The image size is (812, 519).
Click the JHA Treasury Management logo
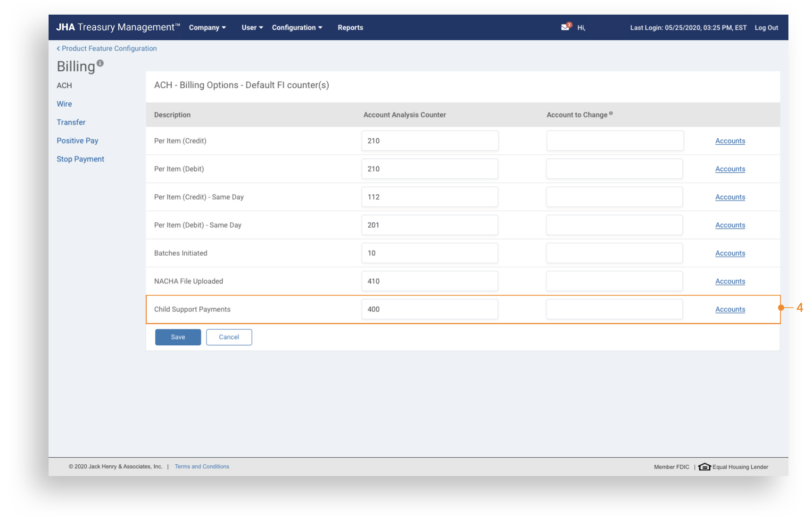pyautogui.click(x=118, y=27)
